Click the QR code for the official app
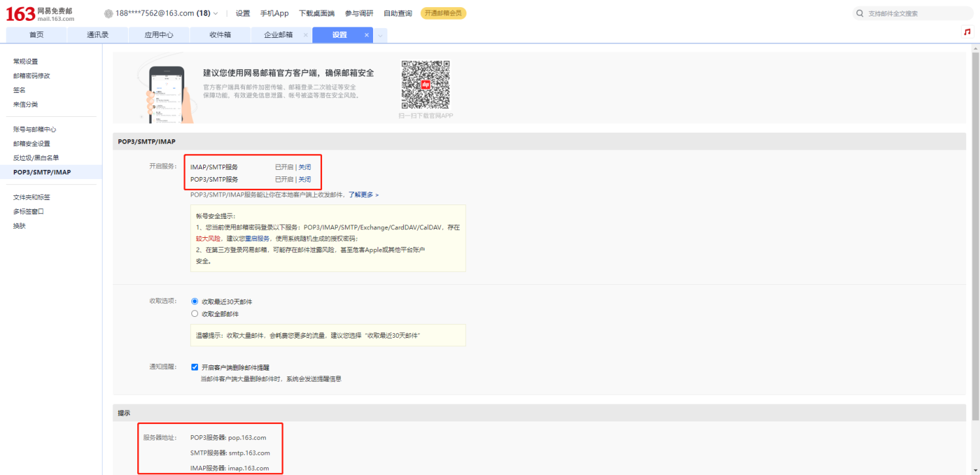Viewport: 980px width, 475px height. 425,85
